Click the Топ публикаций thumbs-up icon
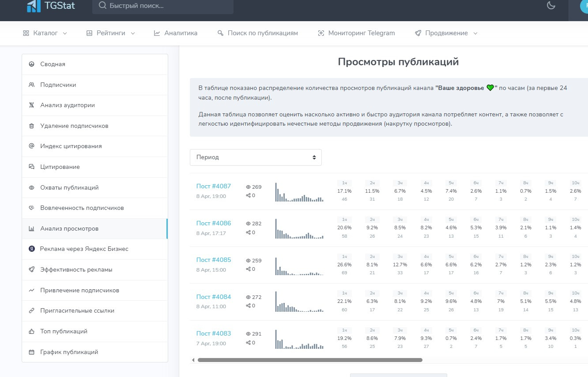Image resolution: width=588 pixels, height=377 pixels. click(31, 331)
